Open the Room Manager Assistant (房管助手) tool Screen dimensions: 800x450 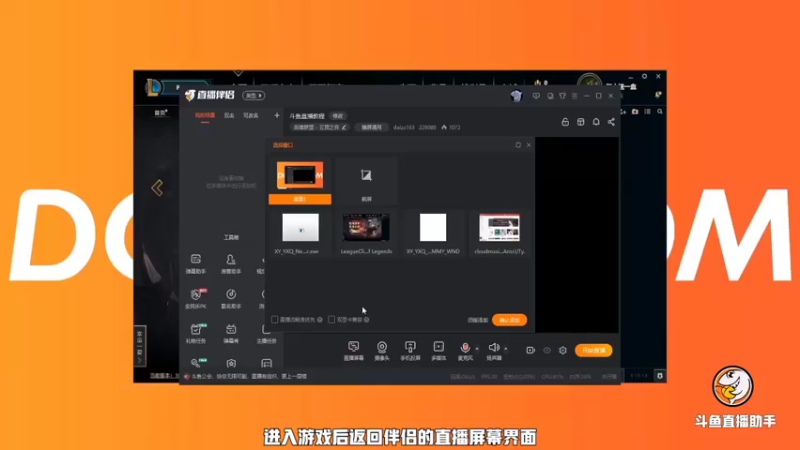[231, 264]
